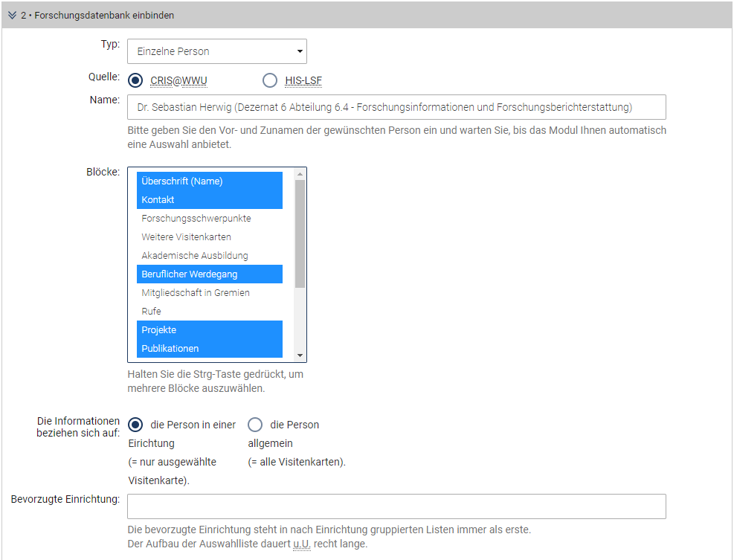Select the CRIS@WWU source radio button
734x560 pixels.
pos(136,80)
